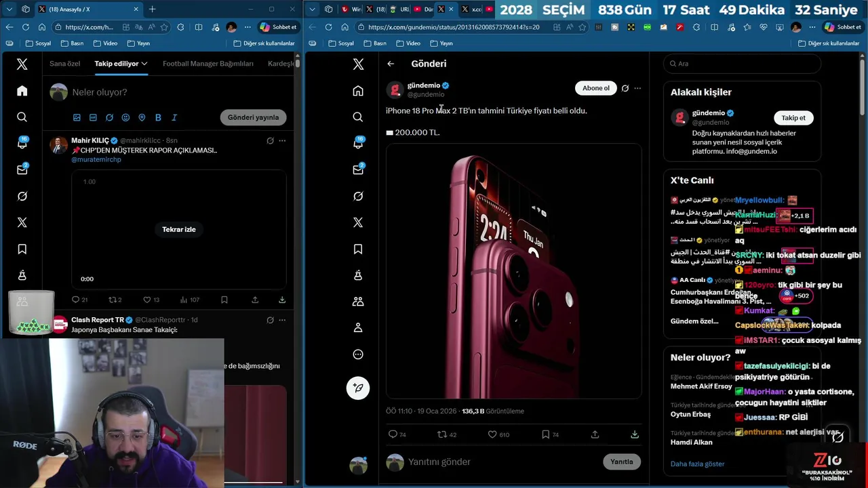Open Messages envelope in left window sidebar
Screen dimensions: 868x488
click(22, 169)
